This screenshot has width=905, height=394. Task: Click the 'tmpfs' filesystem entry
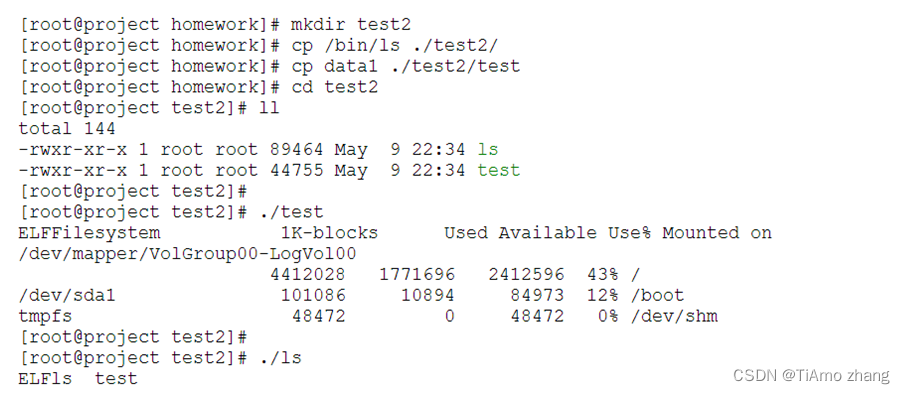(x=45, y=317)
